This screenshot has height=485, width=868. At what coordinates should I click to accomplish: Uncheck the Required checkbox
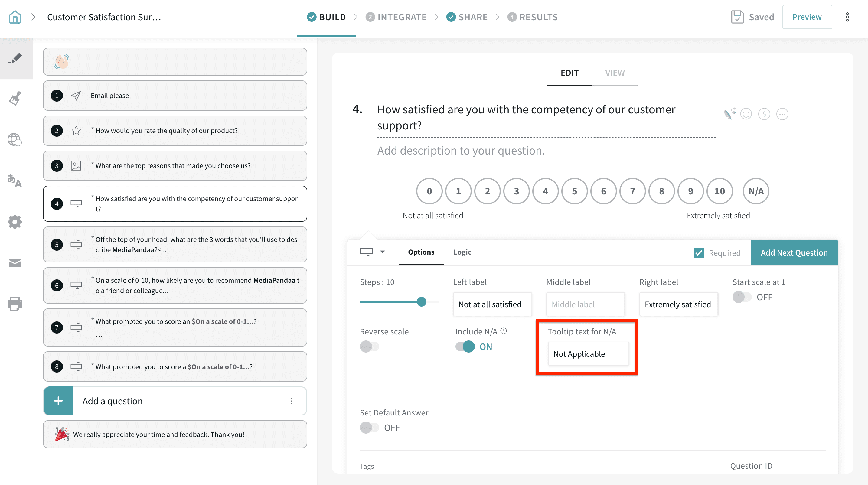pos(699,252)
